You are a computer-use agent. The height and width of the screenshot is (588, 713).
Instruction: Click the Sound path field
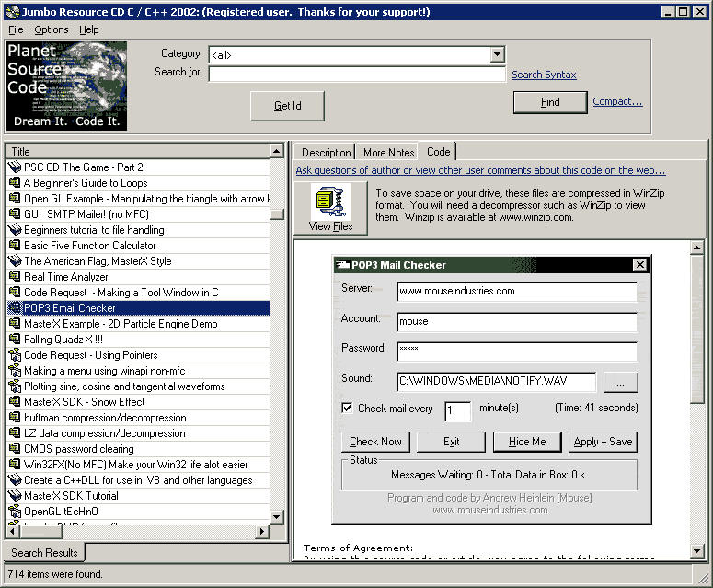click(x=496, y=381)
